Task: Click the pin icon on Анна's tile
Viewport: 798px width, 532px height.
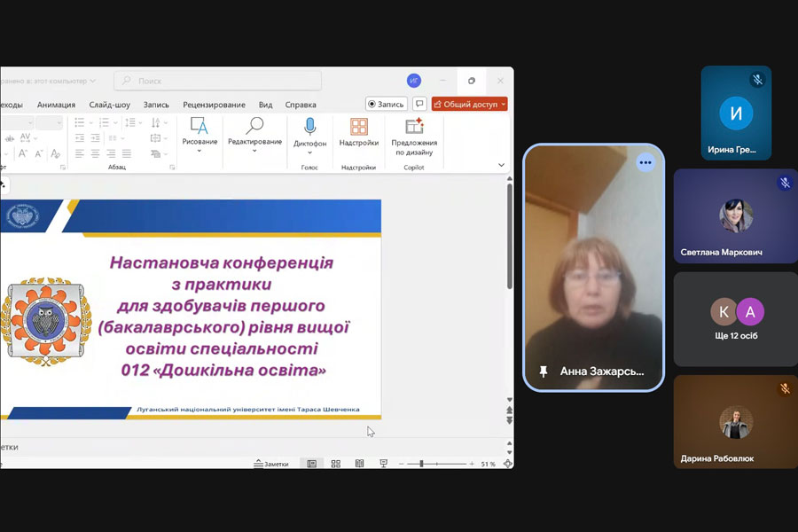Action: pos(543,372)
